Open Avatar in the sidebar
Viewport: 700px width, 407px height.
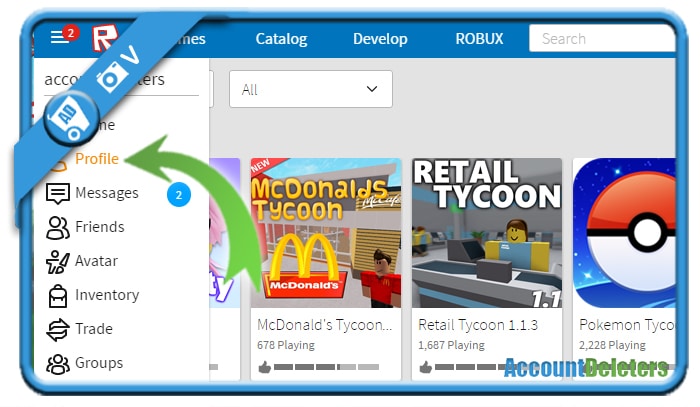[x=96, y=261]
